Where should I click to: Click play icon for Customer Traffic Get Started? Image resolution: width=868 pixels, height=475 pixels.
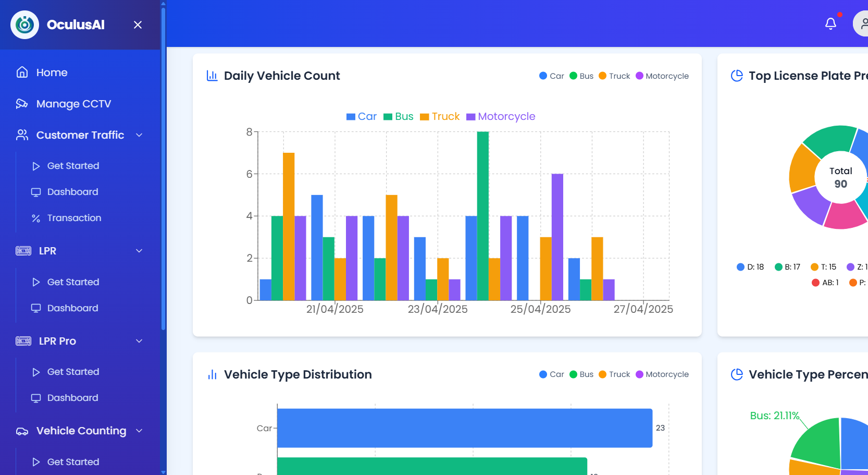[36, 166]
